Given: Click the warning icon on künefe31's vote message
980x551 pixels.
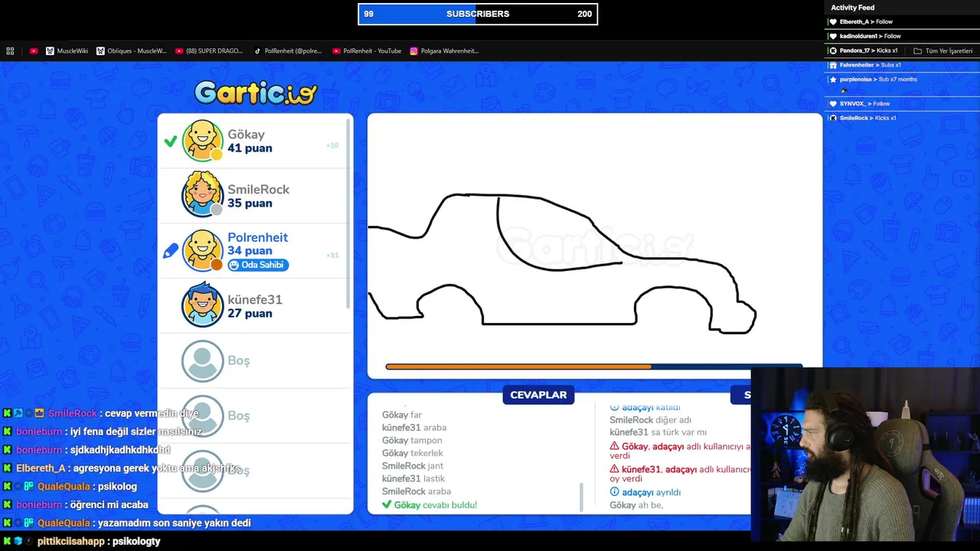Looking at the screenshot, I should click(x=614, y=469).
